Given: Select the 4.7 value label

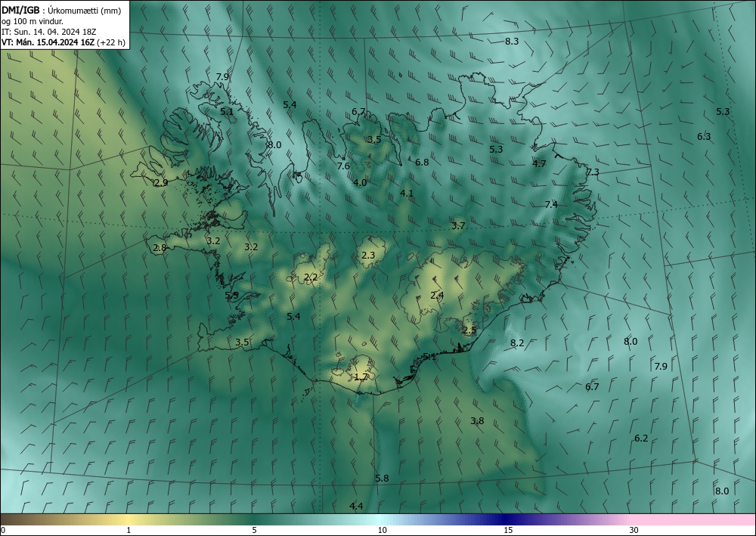Looking at the screenshot, I should coord(539,164).
